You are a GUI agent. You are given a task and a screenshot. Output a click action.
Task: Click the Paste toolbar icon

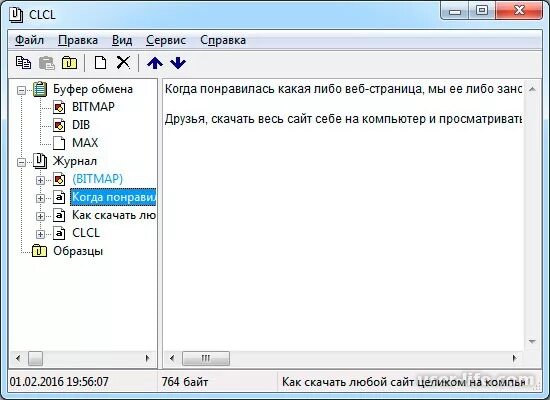coord(46,63)
